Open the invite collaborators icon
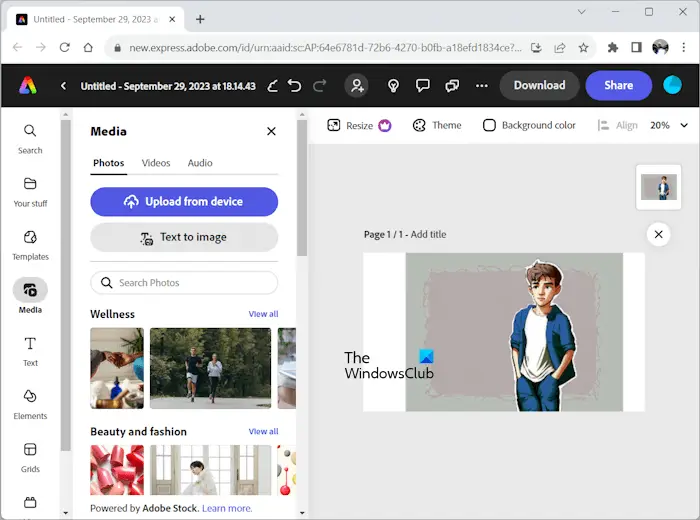The width and height of the screenshot is (700, 520). tap(357, 85)
